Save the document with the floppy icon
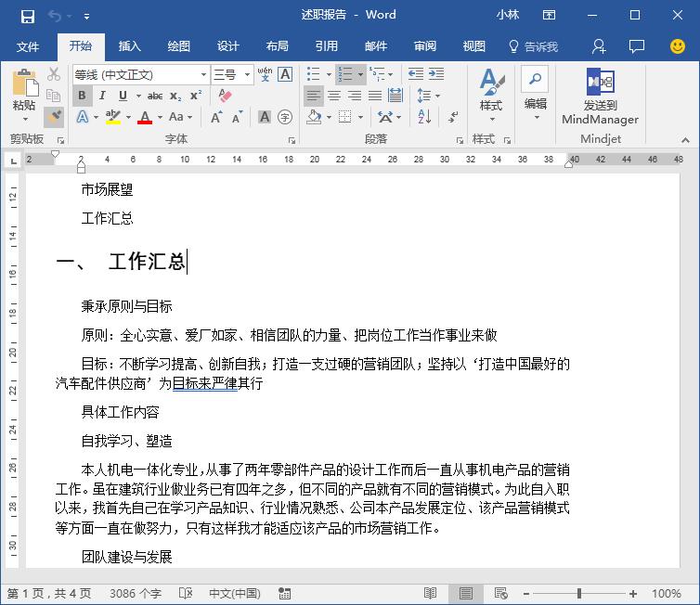Screen dimensions: 700x605 click(27, 17)
